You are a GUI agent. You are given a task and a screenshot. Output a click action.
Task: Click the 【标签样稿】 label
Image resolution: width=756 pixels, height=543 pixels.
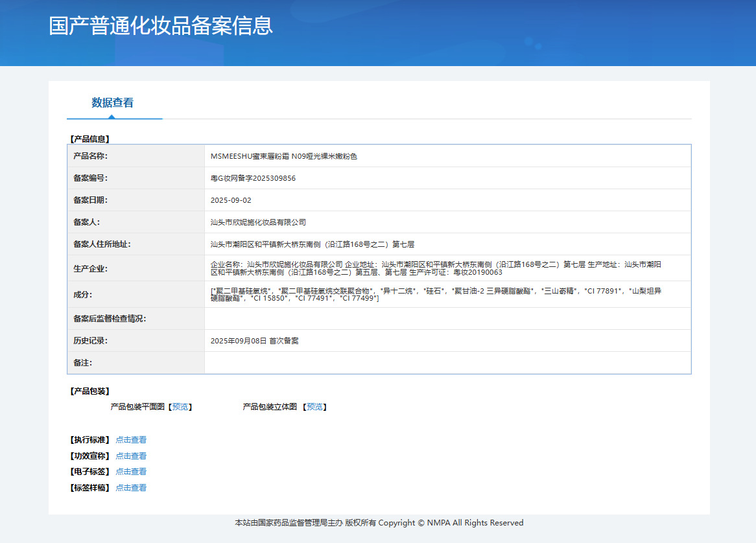89,487
